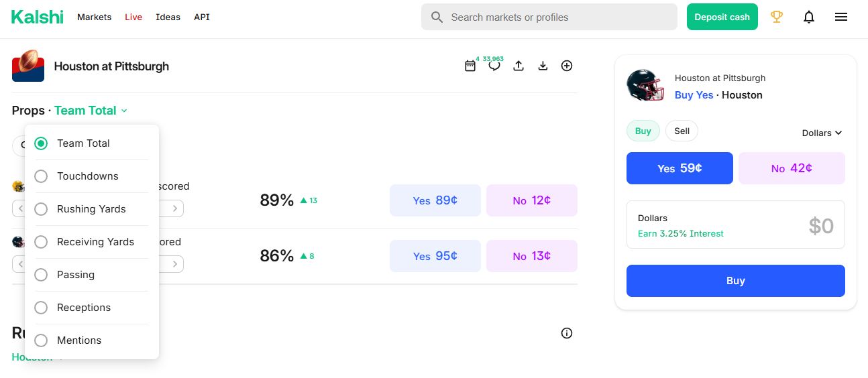Click right chevron on first points stepper

tap(175, 208)
